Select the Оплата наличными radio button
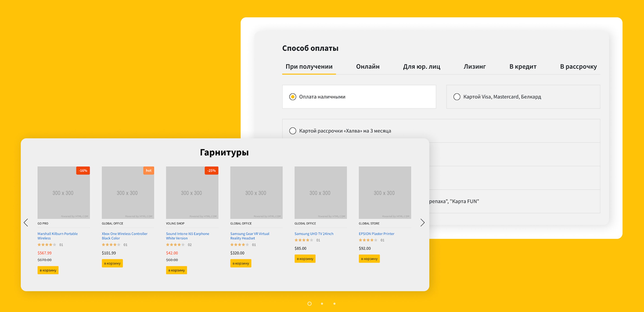 click(293, 97)
